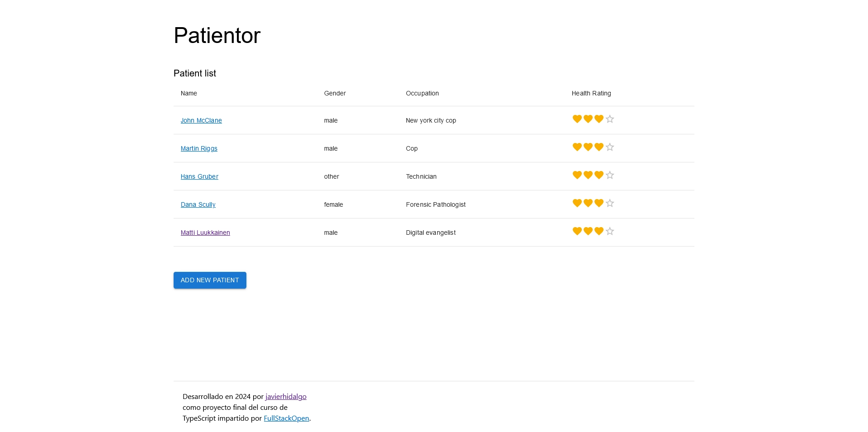Click the third heart in Matti Luukkainen's row
The height and width of the screenshot is (432, 868).
(x=599, y=231)
